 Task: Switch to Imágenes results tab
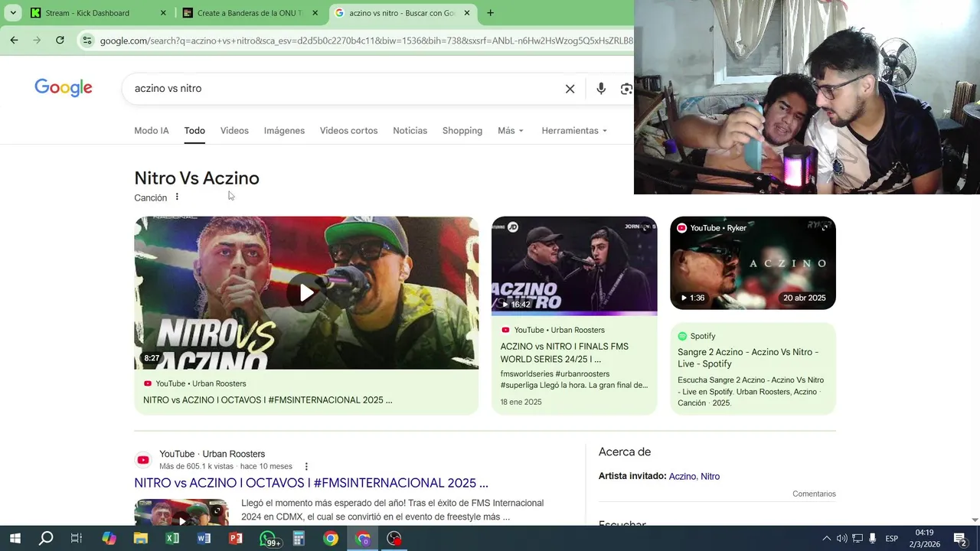pyautogui.click(x=284, y=131)
